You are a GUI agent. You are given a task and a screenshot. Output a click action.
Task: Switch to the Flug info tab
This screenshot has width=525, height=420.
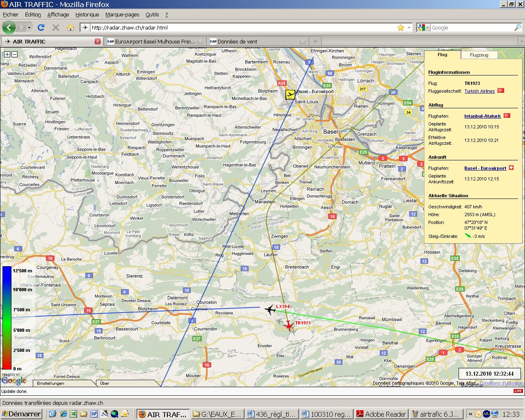443,55
